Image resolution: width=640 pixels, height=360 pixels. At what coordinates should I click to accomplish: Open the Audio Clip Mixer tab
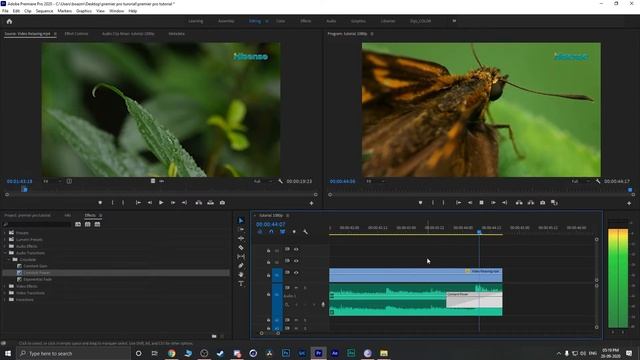(128, 33)
